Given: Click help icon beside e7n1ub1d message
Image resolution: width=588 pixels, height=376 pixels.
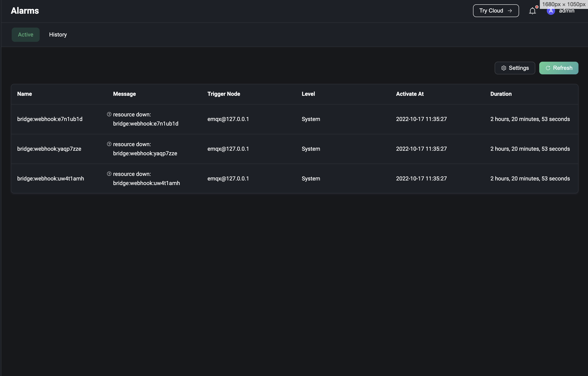Looking at the screenshot, I should 109,114.
